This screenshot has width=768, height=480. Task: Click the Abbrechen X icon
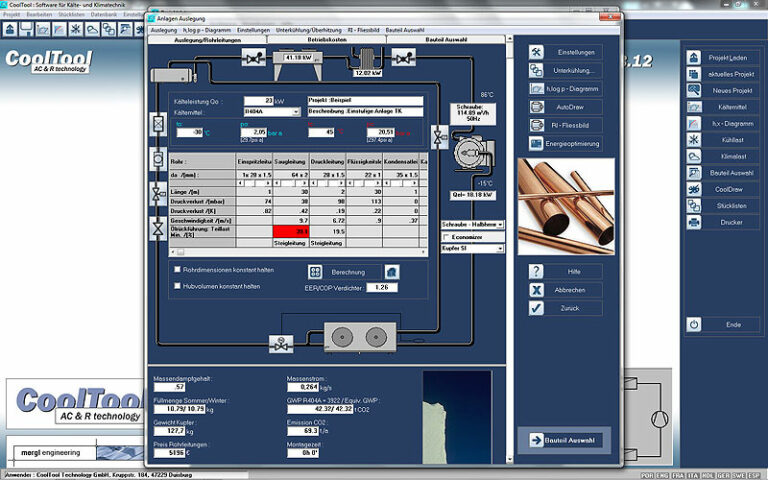click(x=536, y=290)
